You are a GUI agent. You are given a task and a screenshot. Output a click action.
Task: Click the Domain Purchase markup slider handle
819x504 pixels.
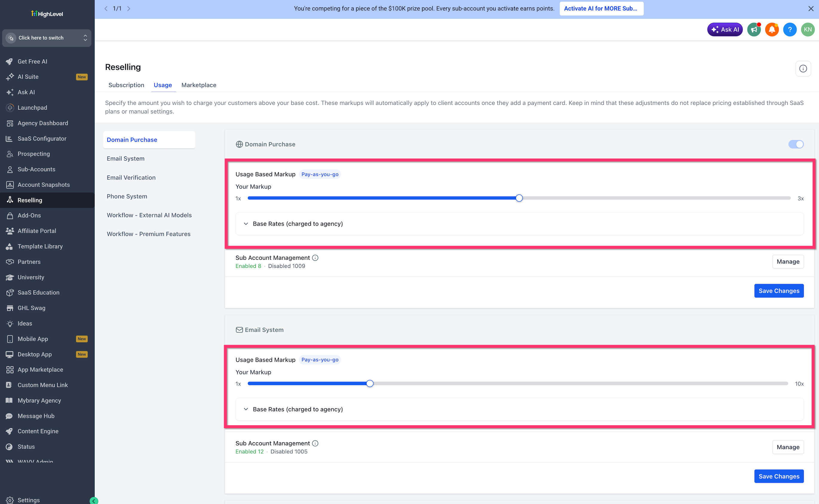coord(519,198)
